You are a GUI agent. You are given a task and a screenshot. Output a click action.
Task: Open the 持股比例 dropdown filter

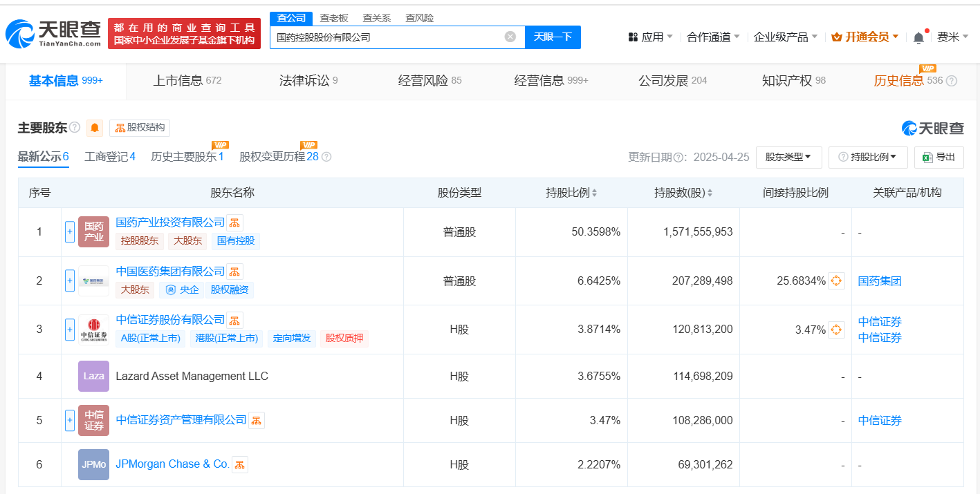[x=867, y=158]
